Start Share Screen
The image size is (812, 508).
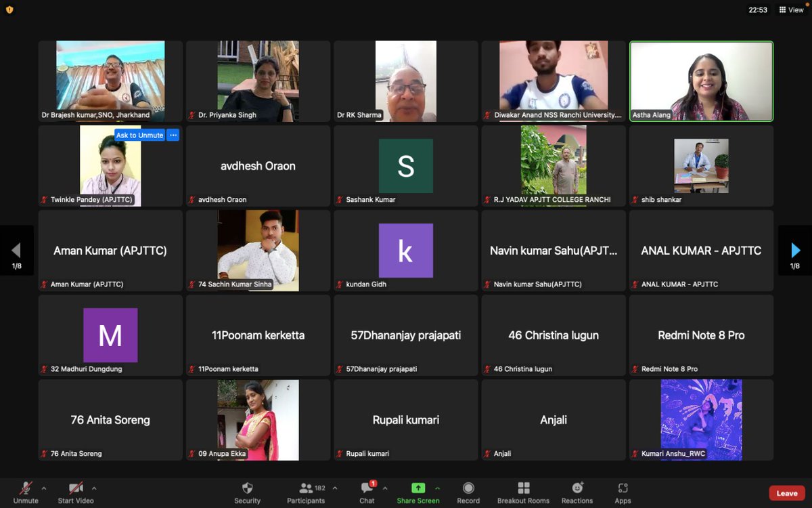point(418,492)
